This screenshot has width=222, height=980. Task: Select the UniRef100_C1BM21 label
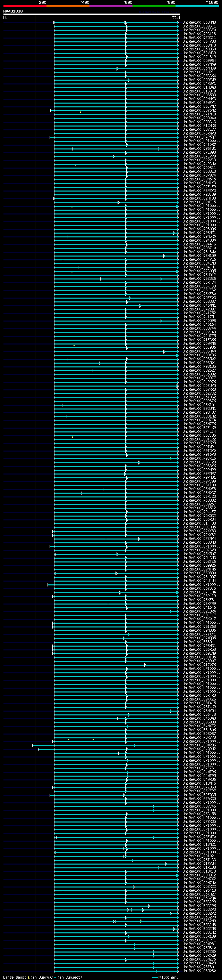(x=199, y=844)
